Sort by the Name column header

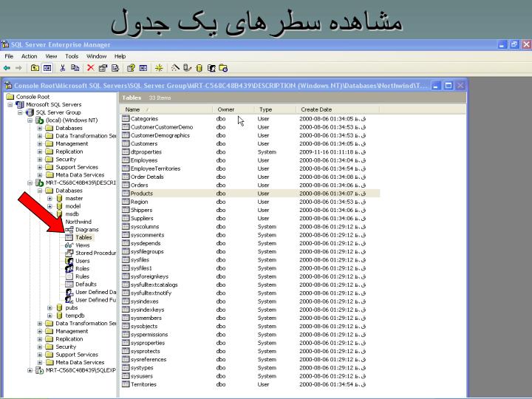click(166, 109)
